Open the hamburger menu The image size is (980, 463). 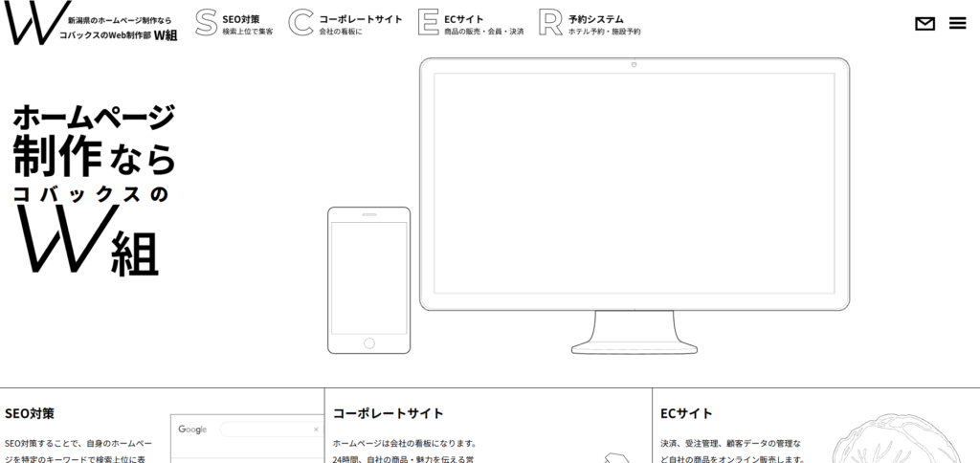click(x=957, y=24)
